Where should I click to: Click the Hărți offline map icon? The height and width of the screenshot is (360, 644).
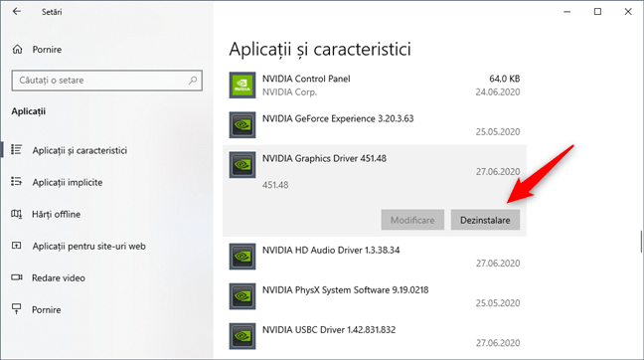pyautogui.click(x=17, y=214)
